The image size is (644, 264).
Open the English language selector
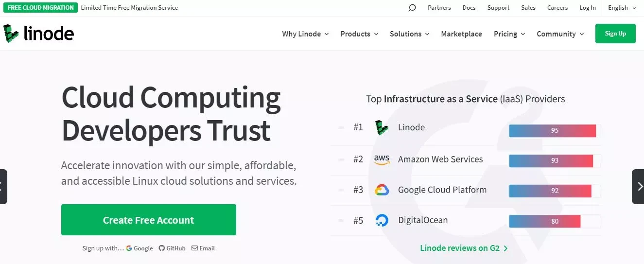click(x=622, y=8)
